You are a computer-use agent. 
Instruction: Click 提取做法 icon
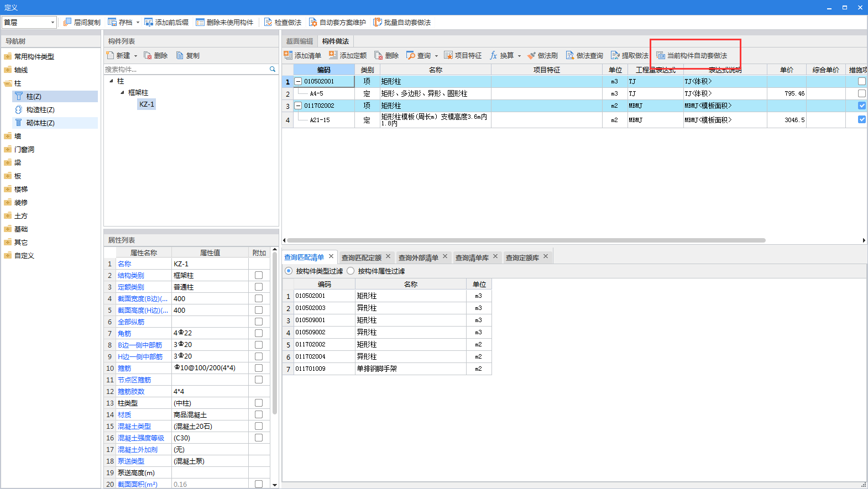615,55
